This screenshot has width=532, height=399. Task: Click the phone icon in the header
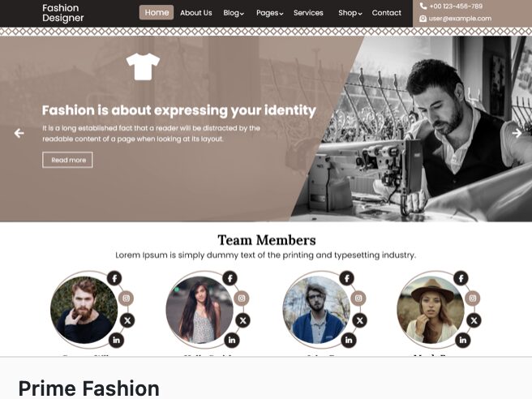tap(423, 6)
